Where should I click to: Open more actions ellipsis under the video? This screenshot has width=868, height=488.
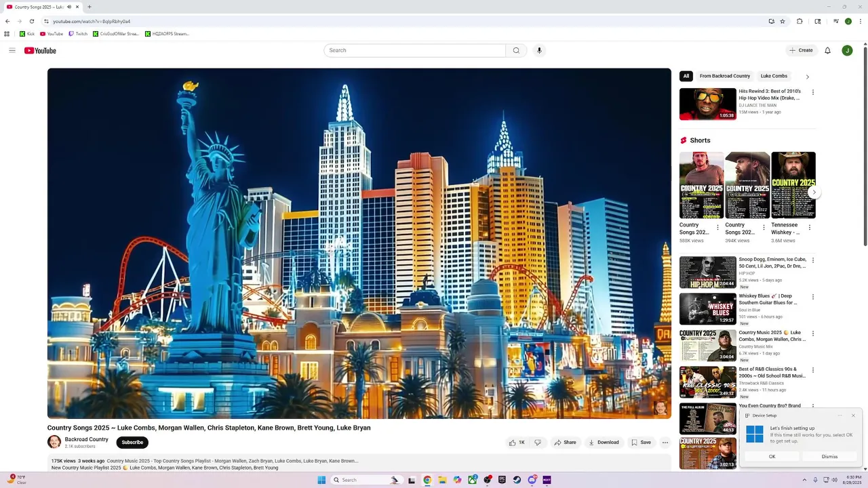click(665, 443)
